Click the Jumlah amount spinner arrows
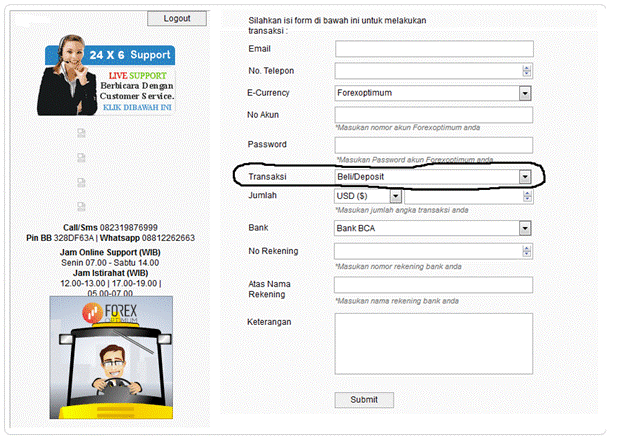Viewport: 624px width, 437px height. pyautogui.click(x=527, y=196)
